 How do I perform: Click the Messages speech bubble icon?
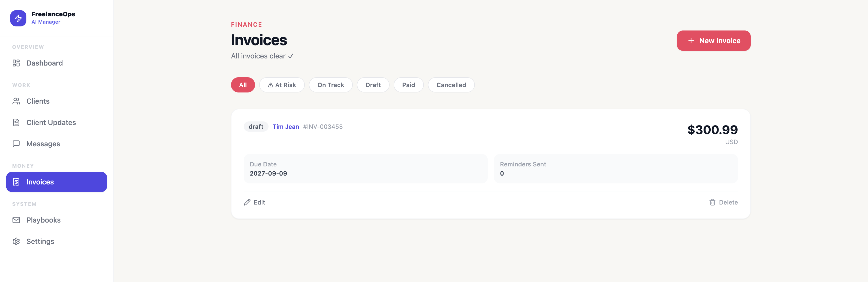click(x=16, y=144)
